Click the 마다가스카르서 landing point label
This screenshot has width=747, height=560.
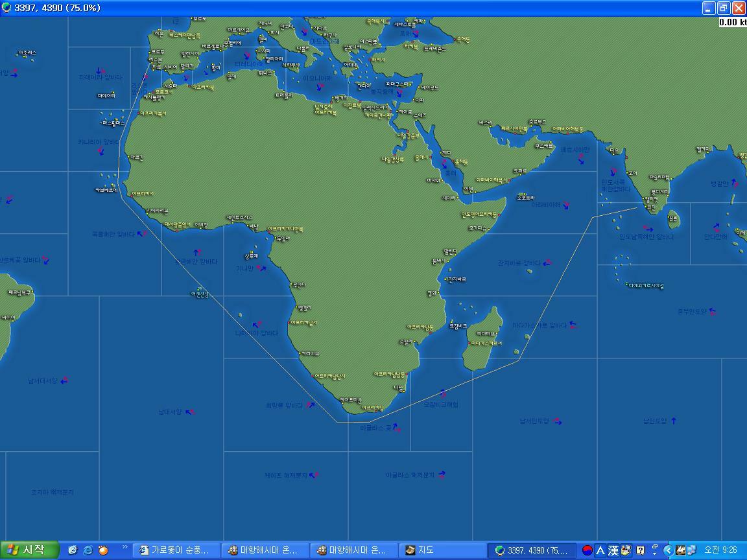click(x=488, y=343)
